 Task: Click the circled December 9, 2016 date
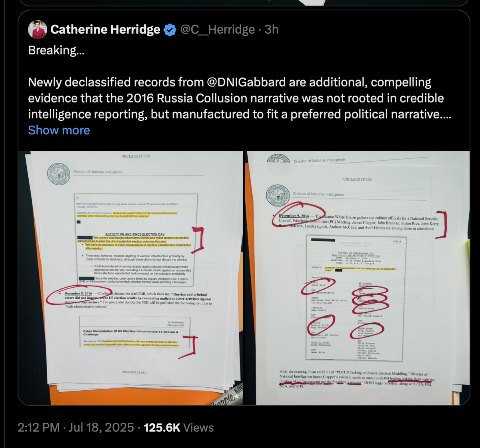point(294,216)
